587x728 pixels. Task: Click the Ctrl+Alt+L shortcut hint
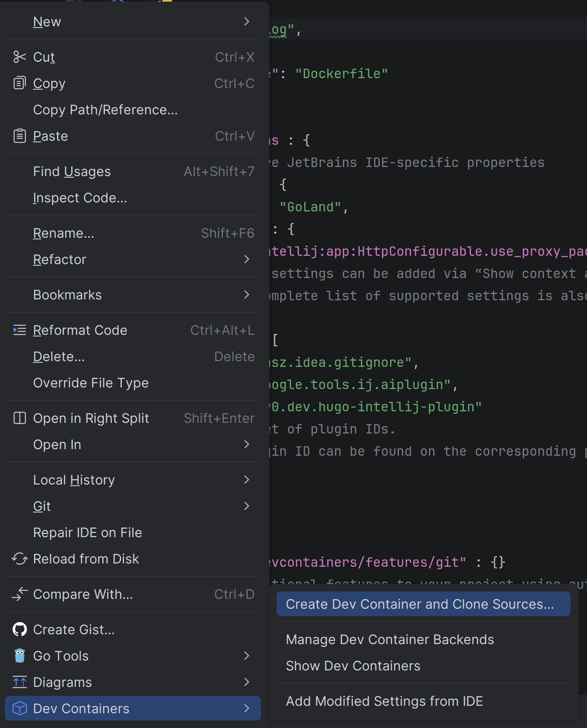(x=222, y=330)
